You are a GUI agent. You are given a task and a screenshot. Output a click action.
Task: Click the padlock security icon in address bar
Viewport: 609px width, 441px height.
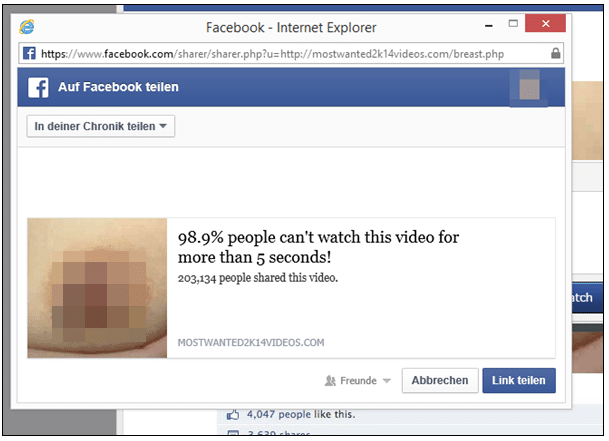click(555, 53)
